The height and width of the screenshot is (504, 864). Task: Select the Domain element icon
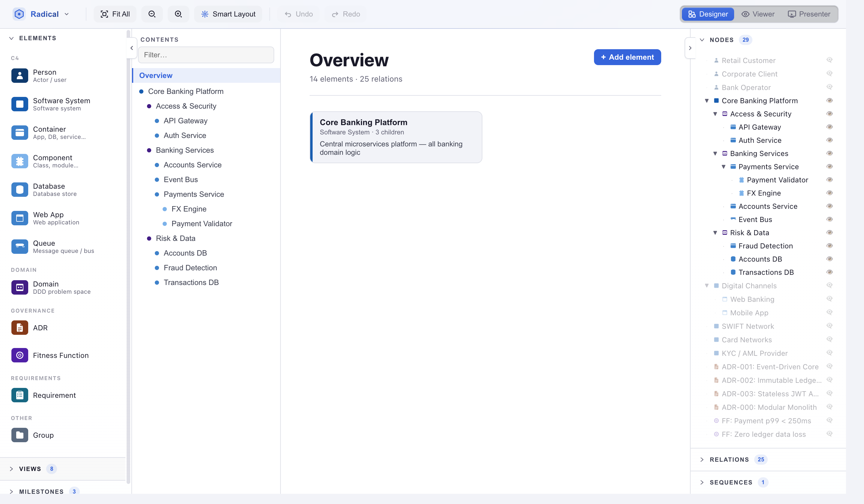[x=19, y=287]
